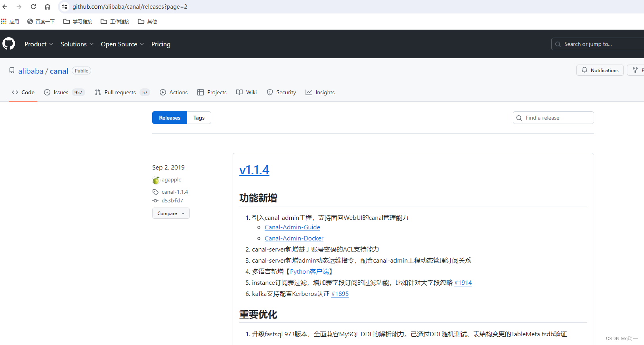Select the Releases button
Screen dimensions: 644x345
pyautogui.click(x=170, y=118)
